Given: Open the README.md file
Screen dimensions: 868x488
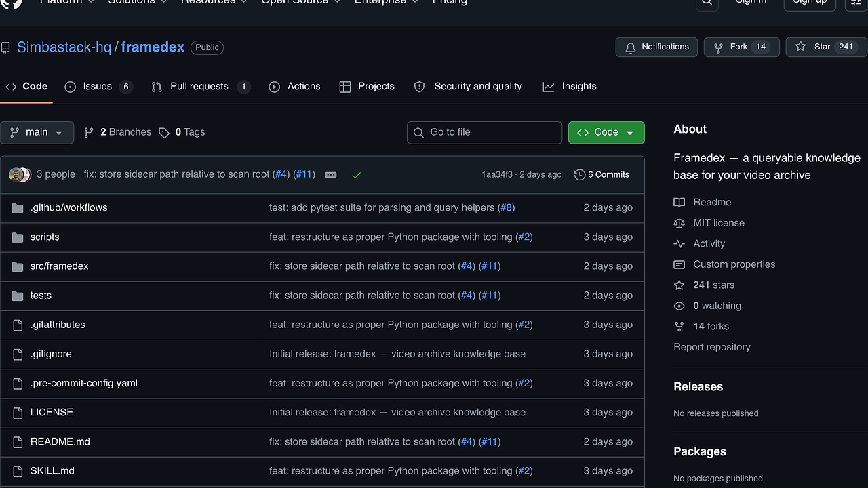Looking at the screenshot, I should point(60,441).
